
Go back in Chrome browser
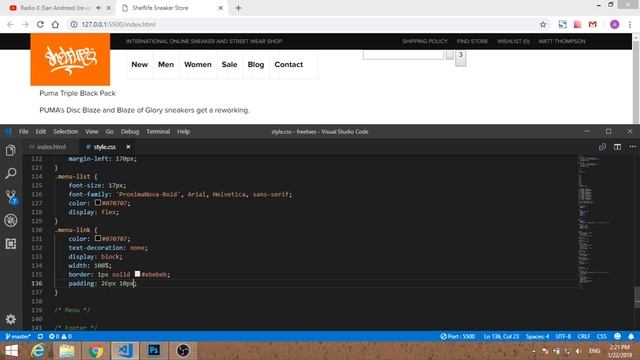pos(10,24)
